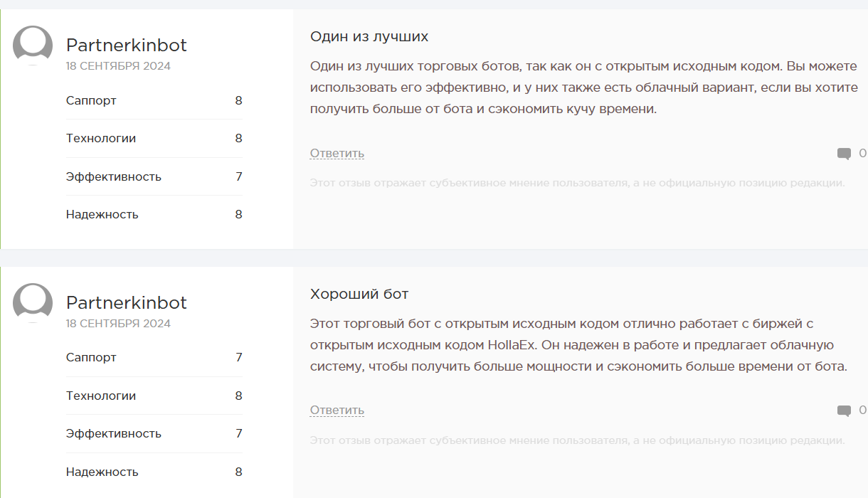Image resolution: width=868 pixels, height=498 pixels.
Task: Click the avatar icon of the first review
Action: click(x=33, y=44)
